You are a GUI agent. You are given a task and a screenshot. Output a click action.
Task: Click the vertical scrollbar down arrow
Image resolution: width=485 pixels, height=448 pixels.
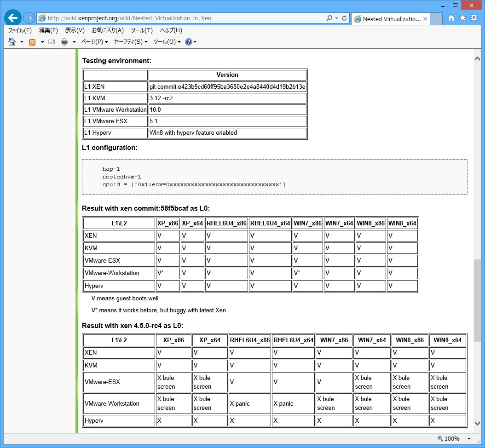pos(477,423)
